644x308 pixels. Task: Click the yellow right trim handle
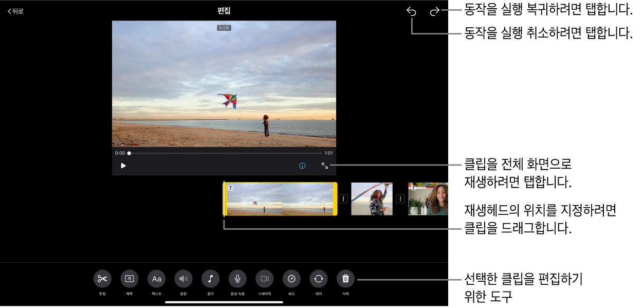(x=335, y=198)
